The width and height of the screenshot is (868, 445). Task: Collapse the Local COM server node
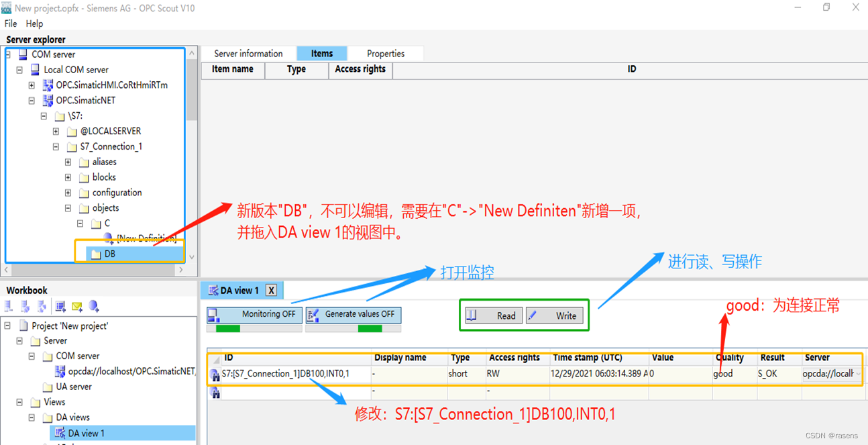(19, 70)
